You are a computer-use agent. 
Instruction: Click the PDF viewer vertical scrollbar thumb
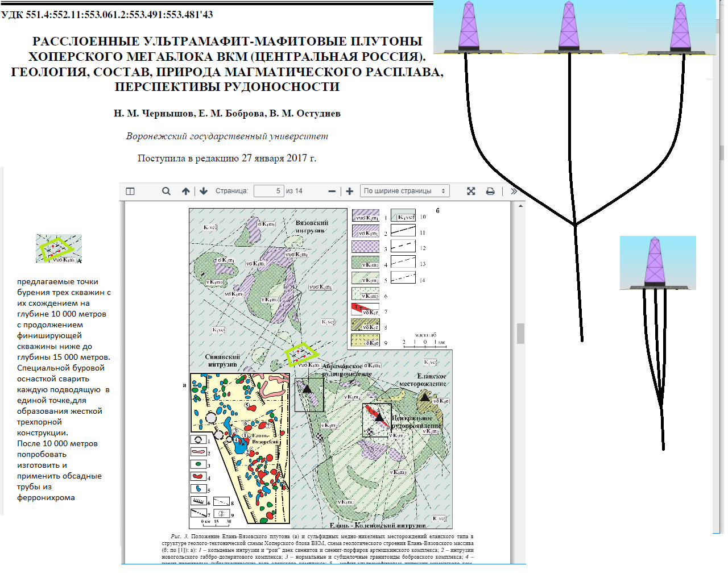(520, 334)
